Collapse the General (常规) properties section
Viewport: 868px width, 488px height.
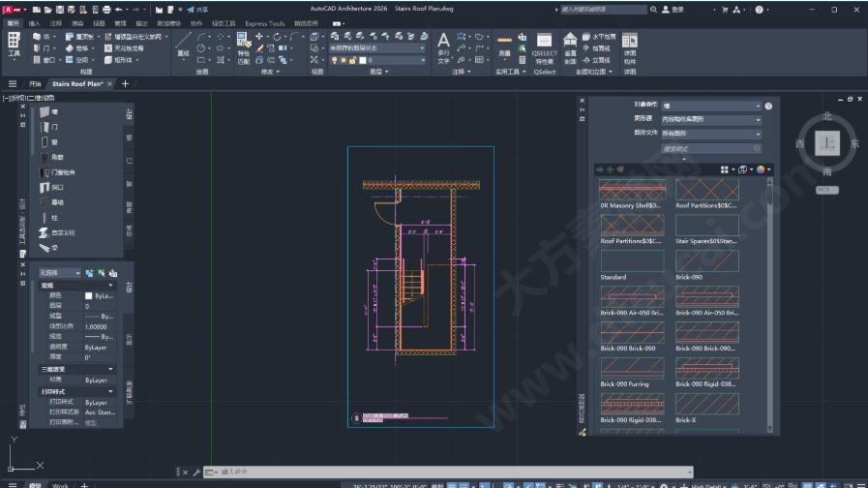pos(111,286)
